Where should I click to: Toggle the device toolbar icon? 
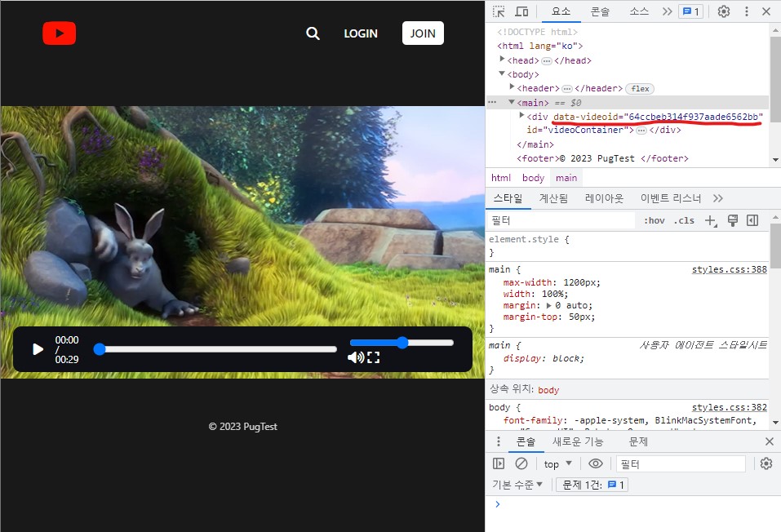(x=521, y=11)
